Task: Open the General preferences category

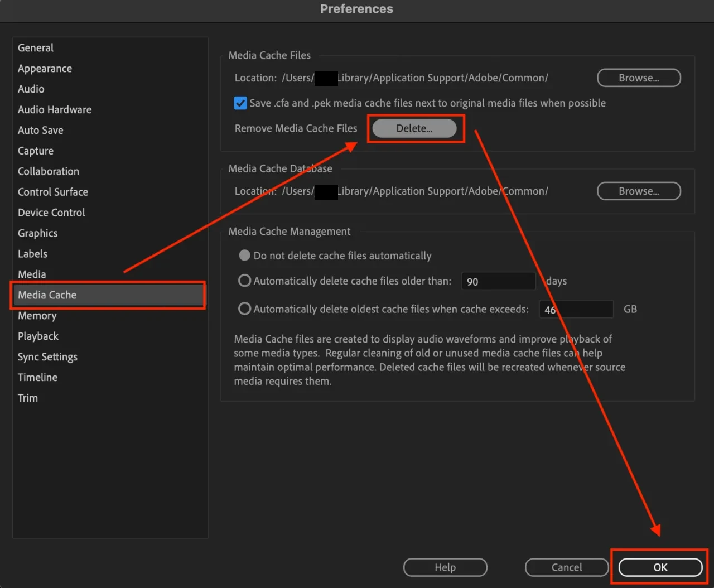Action: click(x=36, y=48)
